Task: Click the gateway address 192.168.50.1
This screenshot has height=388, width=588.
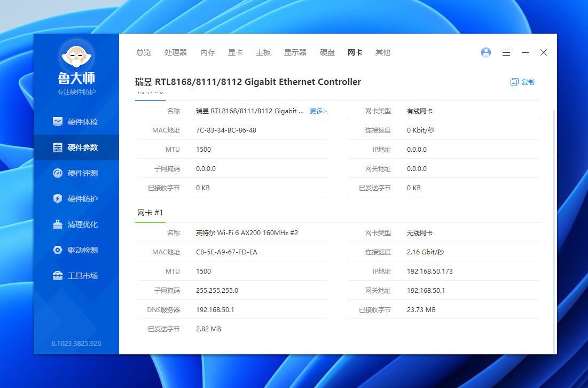Action: coord(426,290)
